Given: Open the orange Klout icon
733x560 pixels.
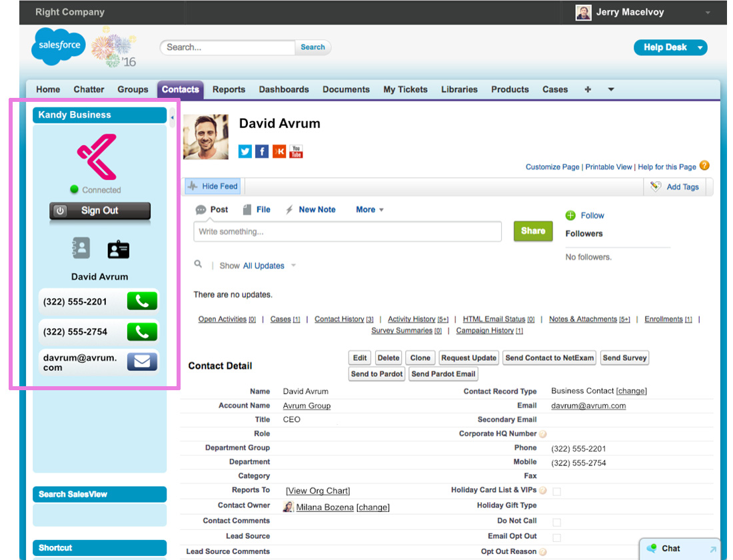Looking at the screenshot, I should click(x=279, y=151).
